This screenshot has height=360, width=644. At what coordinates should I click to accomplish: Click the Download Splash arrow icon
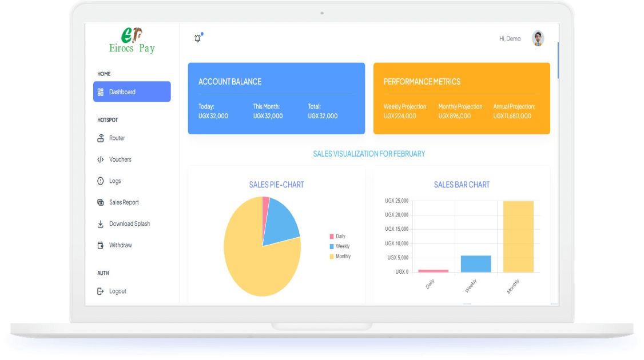coord(101,224)
